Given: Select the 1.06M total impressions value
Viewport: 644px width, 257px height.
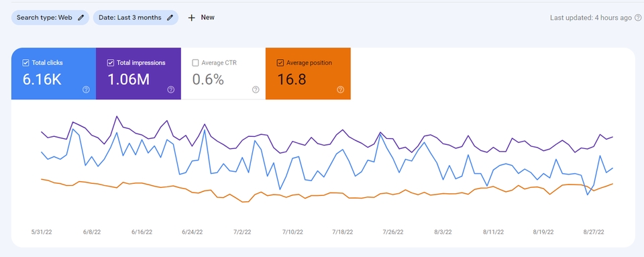Looking at the screenshot, I should [129, 80].
